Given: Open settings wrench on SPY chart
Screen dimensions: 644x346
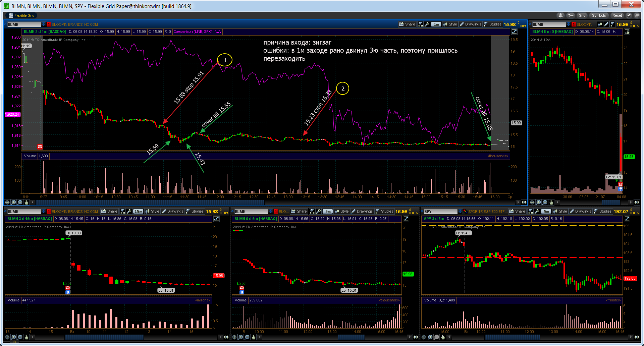Looking at the screenshot, I should (x=537, y=211).
